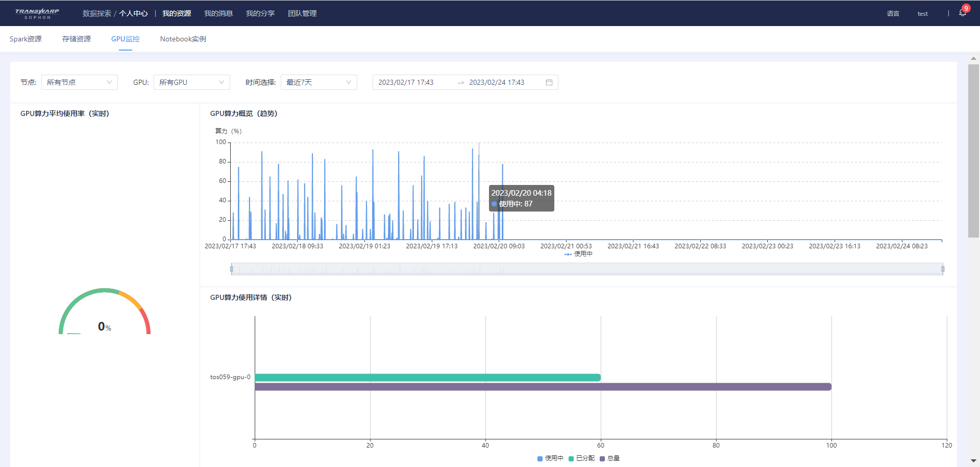The image size is (980, 467).
Task: Click the 2023/02/24 08:23 axis label
Action: click(902, 246)
